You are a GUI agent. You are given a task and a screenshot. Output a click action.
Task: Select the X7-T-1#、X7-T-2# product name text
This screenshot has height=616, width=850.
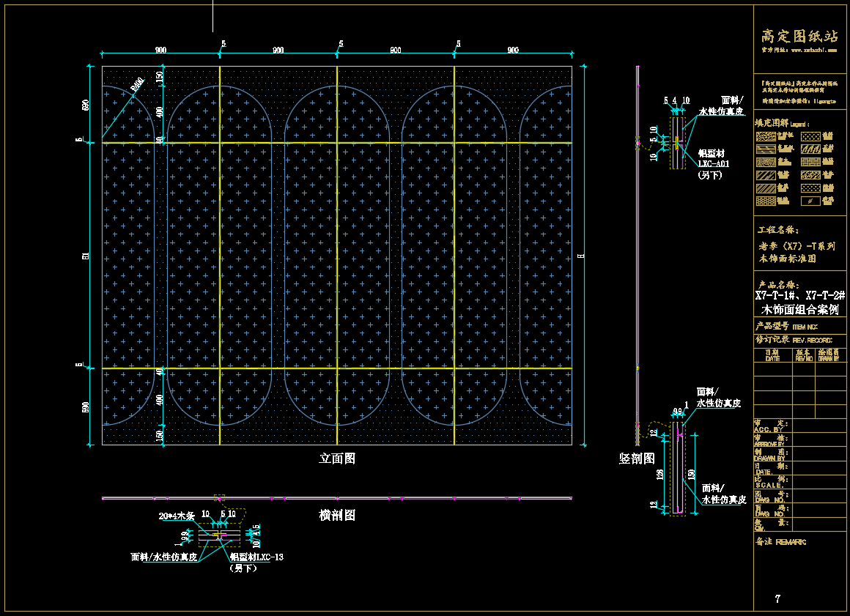click(x=800, y=295)
